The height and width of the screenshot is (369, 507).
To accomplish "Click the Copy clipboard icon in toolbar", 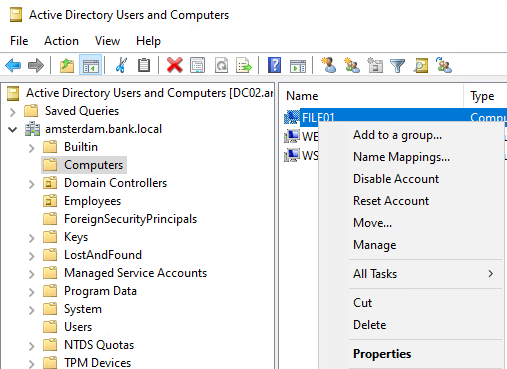I will coord(144,65).
